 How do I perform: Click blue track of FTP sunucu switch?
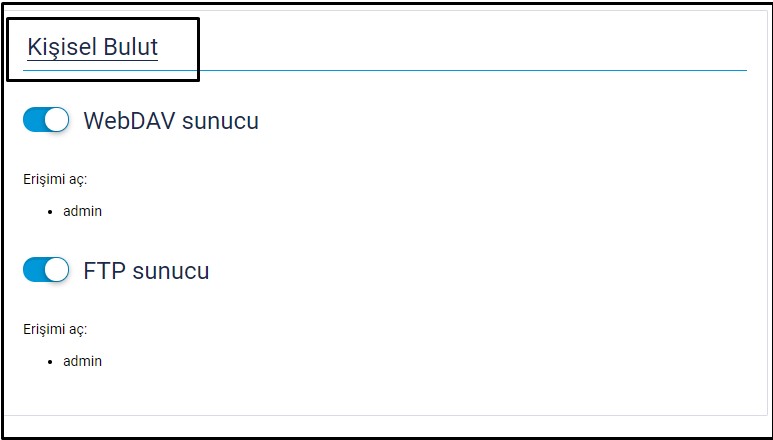(33, 270)
